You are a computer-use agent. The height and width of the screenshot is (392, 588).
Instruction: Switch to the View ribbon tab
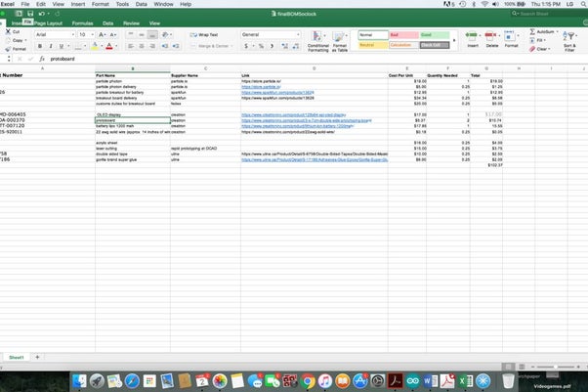pos(154,23)
